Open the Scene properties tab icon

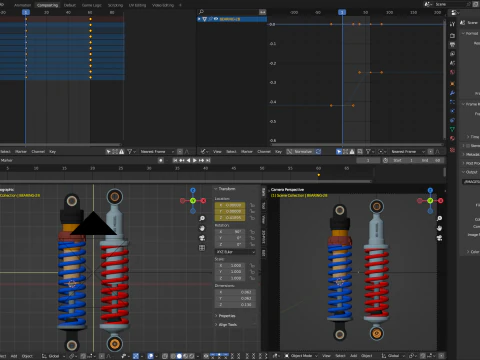click(452, 63)
